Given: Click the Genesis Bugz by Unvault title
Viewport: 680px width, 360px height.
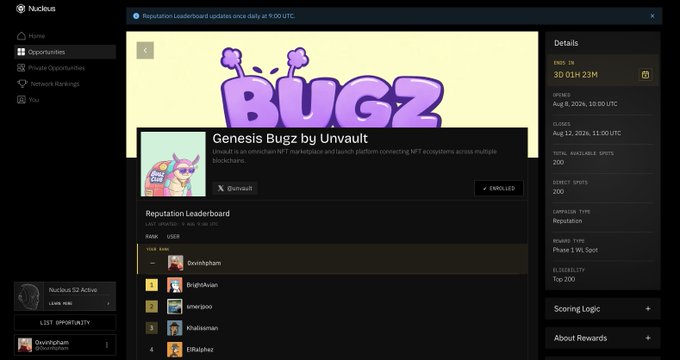Looking at the screenshot, I should pos(290,138).
